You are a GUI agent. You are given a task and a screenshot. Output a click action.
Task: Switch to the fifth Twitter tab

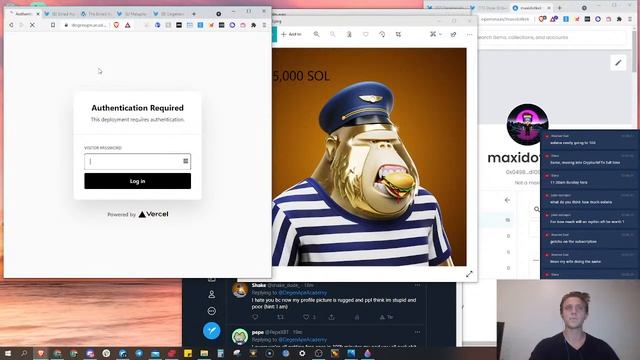coord(168,14)
